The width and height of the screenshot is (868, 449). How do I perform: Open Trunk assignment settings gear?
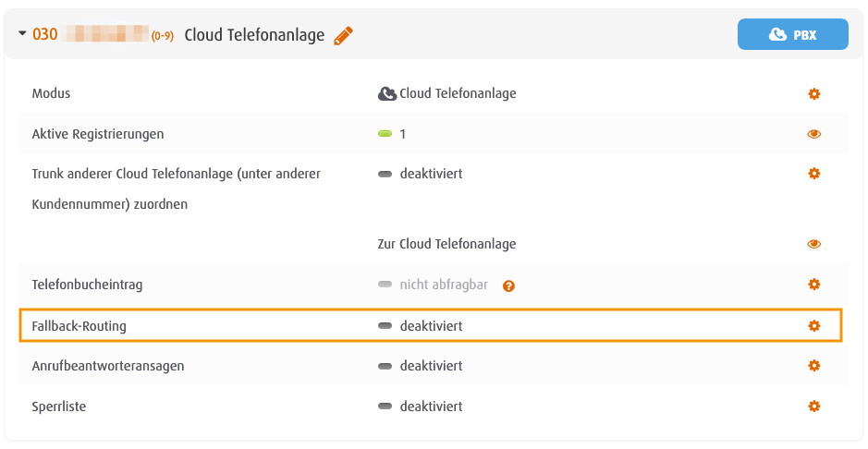[813, 174]
